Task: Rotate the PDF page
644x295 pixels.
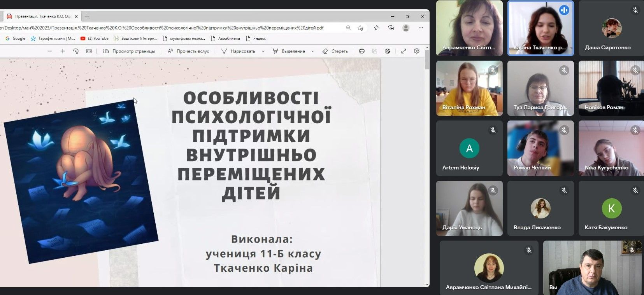Action: [x=76, y=51]
